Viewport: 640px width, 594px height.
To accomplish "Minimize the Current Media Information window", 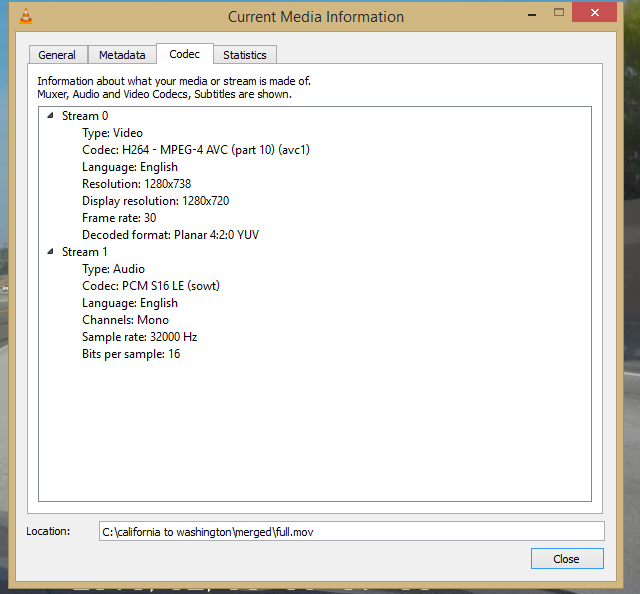I will (x=532, y=14).
